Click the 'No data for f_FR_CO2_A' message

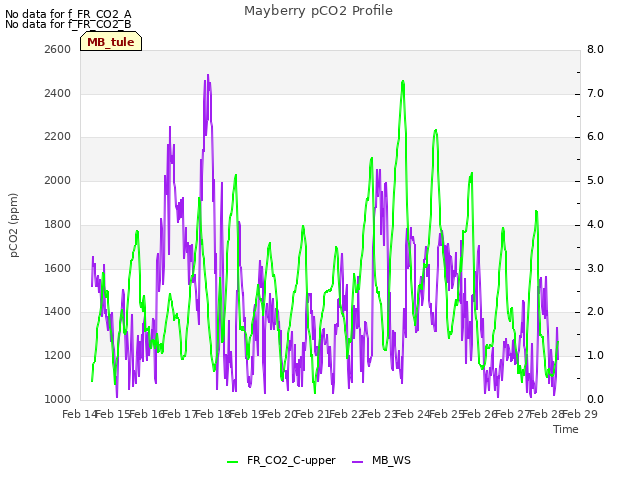click(68, 14)
